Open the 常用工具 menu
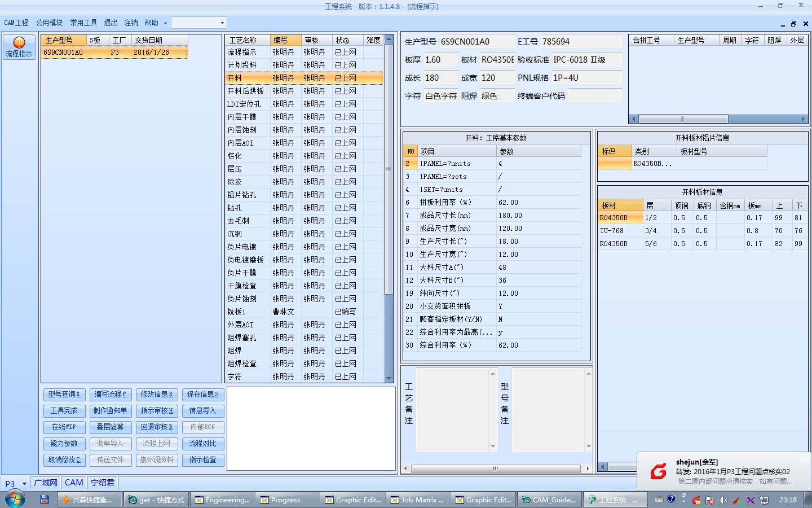The height and width of the screenshot is (508, 812). coord(83,23)
